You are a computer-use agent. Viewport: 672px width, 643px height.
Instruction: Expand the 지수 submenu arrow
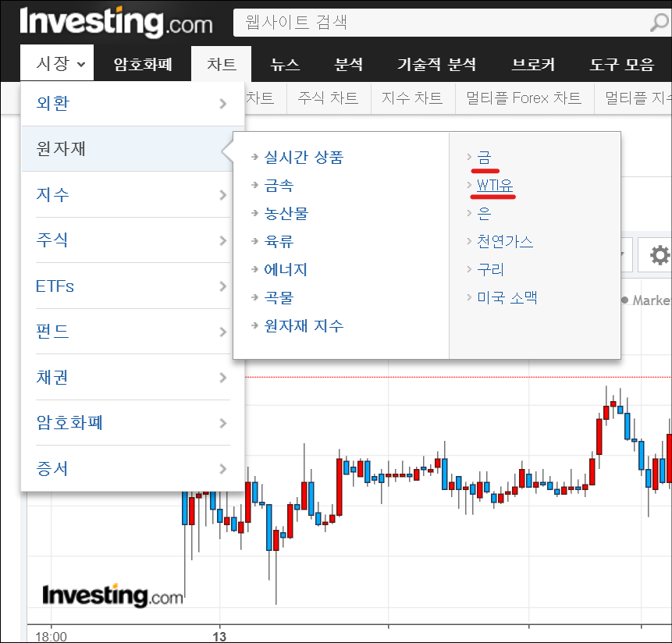point(222,195)
